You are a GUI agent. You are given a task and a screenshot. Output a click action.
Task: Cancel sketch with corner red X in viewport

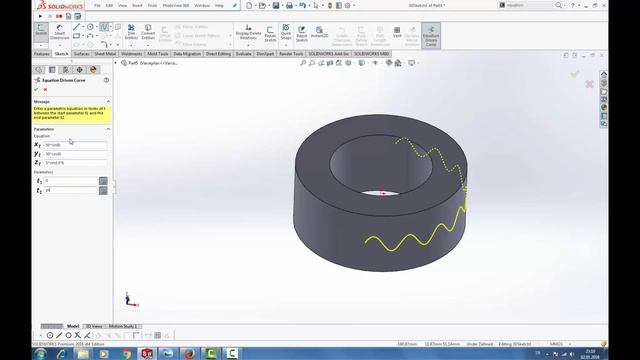589,84
